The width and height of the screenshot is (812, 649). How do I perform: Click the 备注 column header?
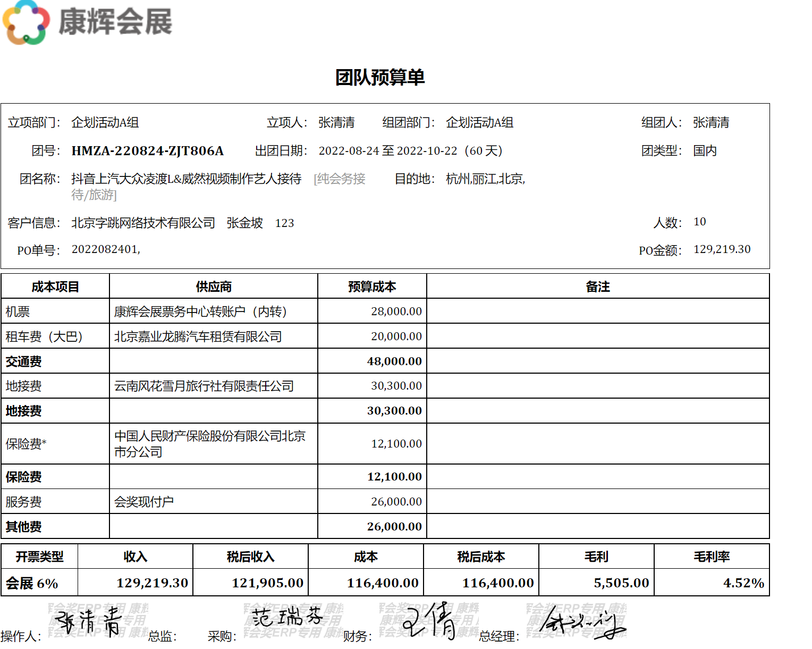click(598, 287)
